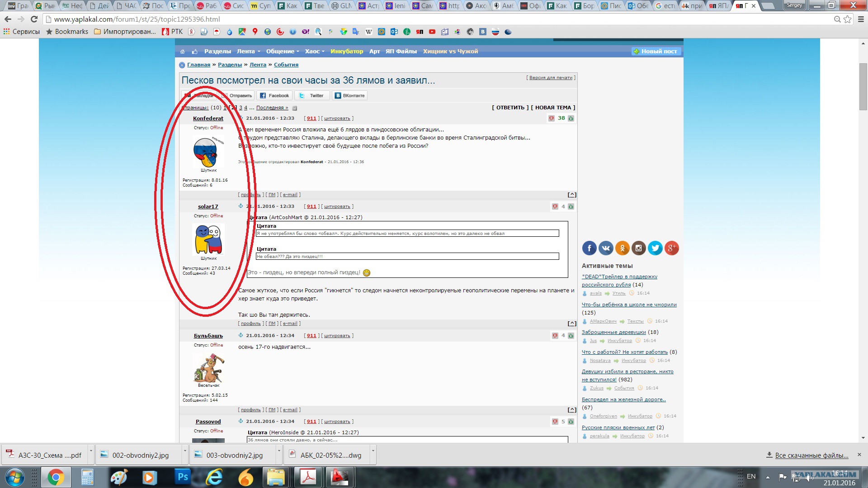The image size is (868, 488).
Task: Open the Facebook round social icon
Action: [x=589, y=248]
